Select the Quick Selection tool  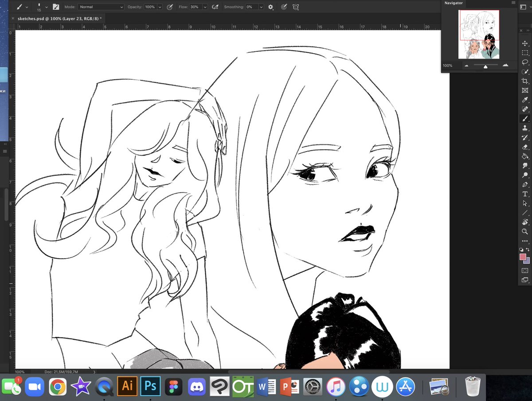coord(525,71)
